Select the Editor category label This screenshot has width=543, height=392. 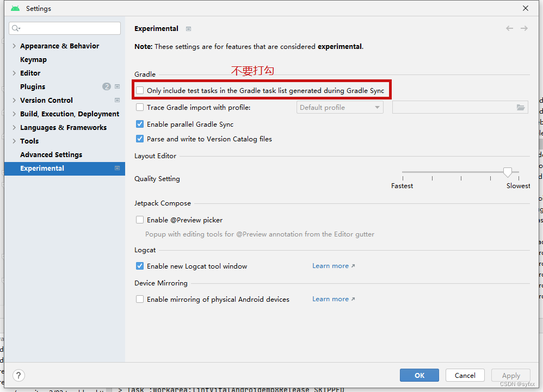(x=30, y=73)
